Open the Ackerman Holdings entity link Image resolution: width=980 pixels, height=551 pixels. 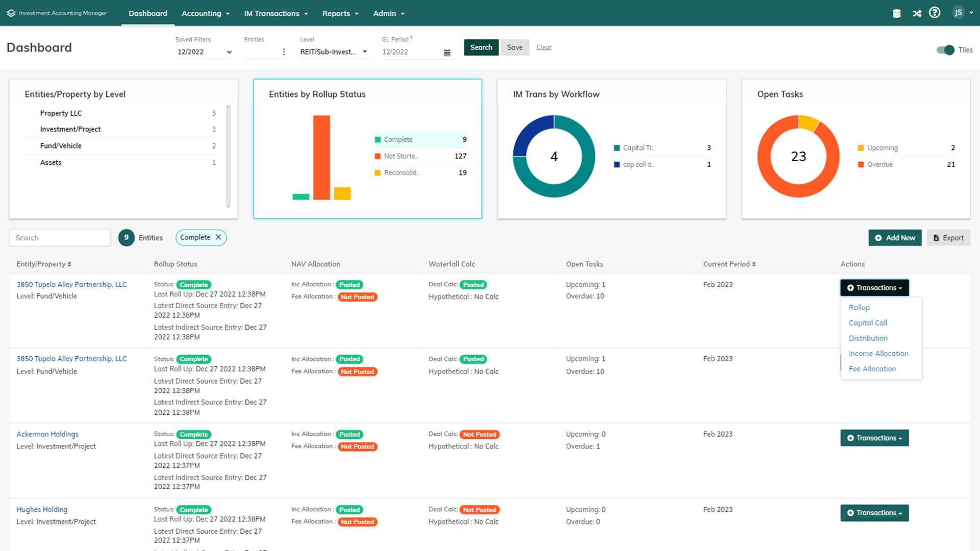point(47,434)
